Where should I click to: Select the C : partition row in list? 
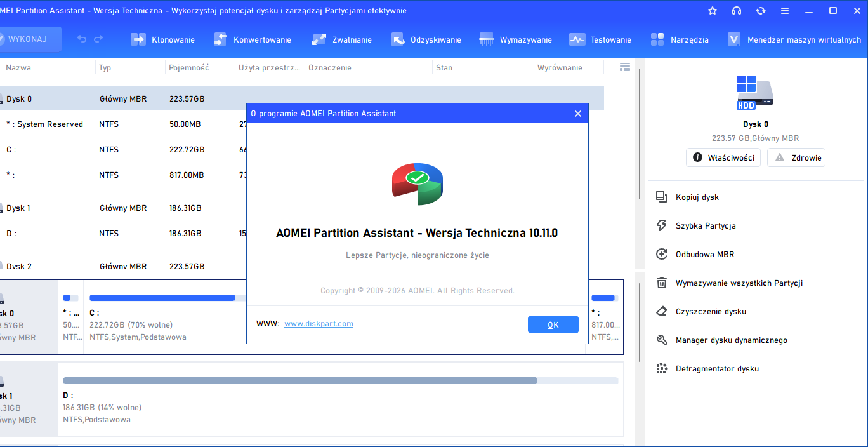(x=124, y=150)
